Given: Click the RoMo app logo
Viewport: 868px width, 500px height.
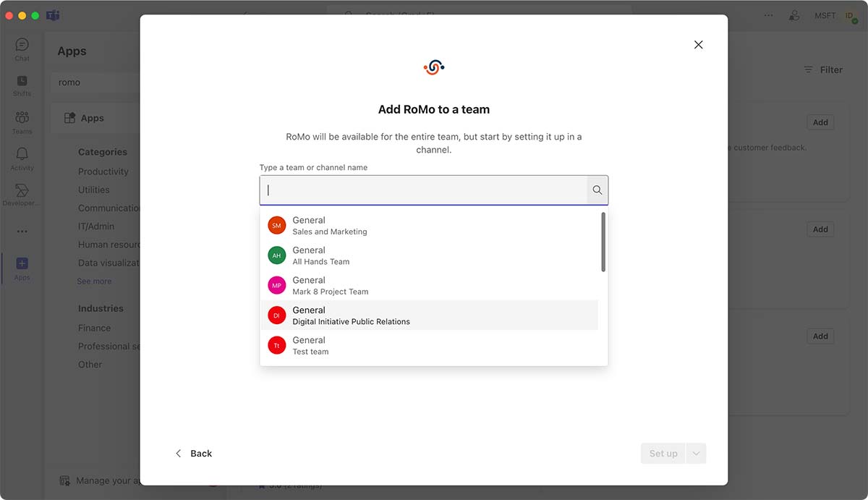Looking at the screenshot, I should [434, 67].
